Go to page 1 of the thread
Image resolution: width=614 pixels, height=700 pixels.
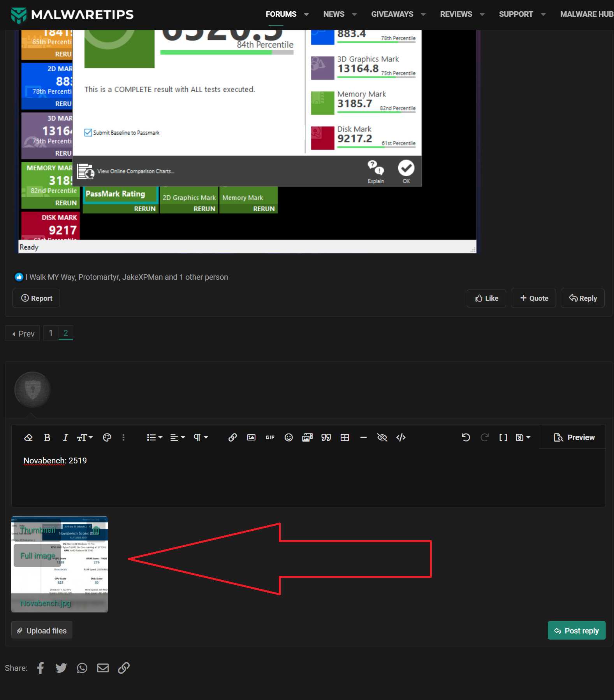pyautogui.click(x=51, y=333)
